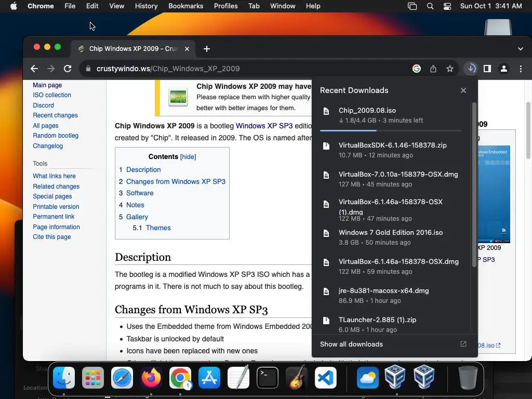Viewport: 532px width, 399px height.
Task: Toggle the Chrome downloads toolbar icon
Action: [x=471, y=69]
